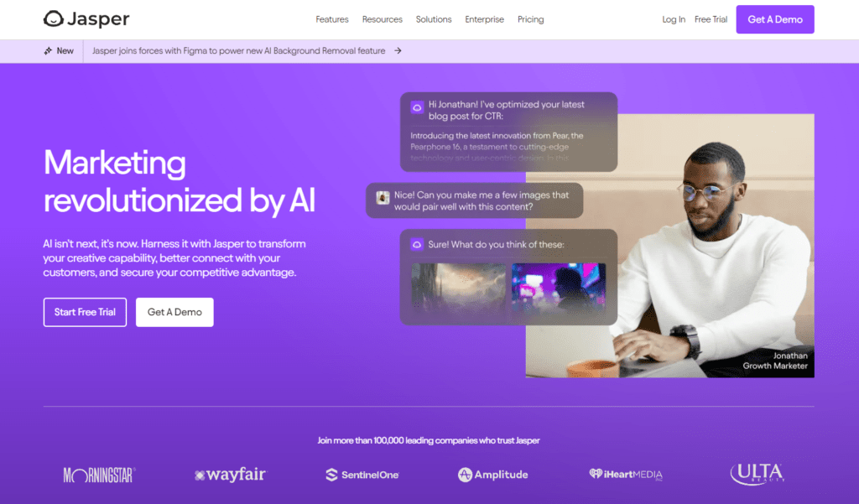Click the Wayfair logo
The width and height of the screenshot is (859, 504).
(x=231, y=475)
